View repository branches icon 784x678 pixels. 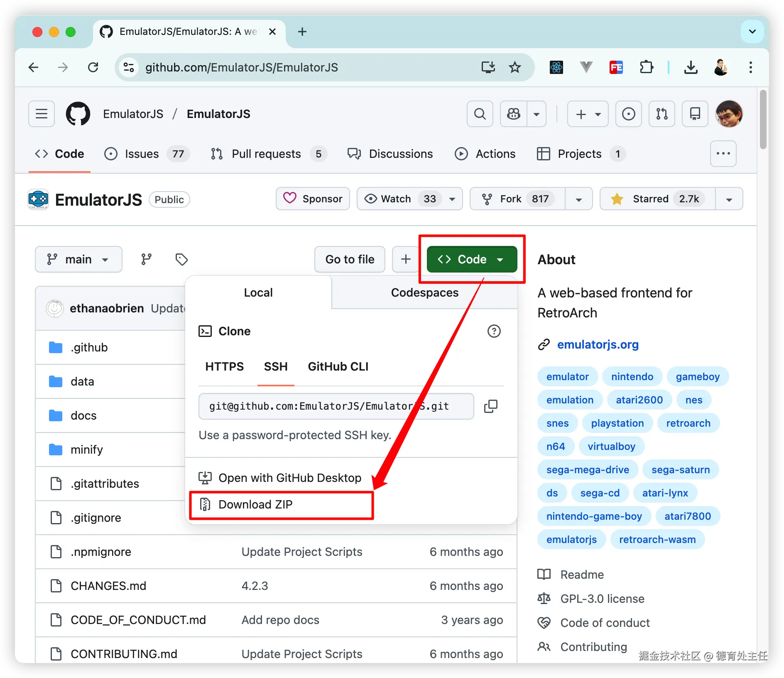click(146, 259)
